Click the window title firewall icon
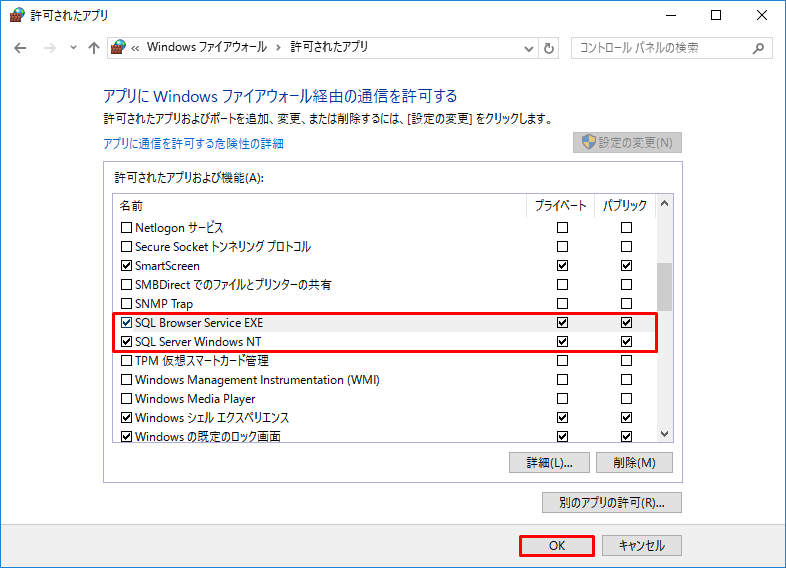Viewport: 786px width, 568px height. pos(17,15)
